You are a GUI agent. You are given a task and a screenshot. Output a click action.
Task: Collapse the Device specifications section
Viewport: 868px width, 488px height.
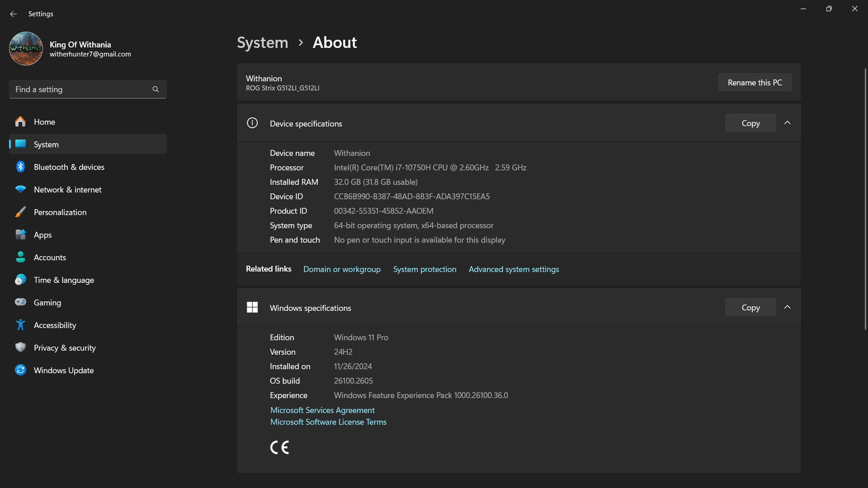[787, 122]
